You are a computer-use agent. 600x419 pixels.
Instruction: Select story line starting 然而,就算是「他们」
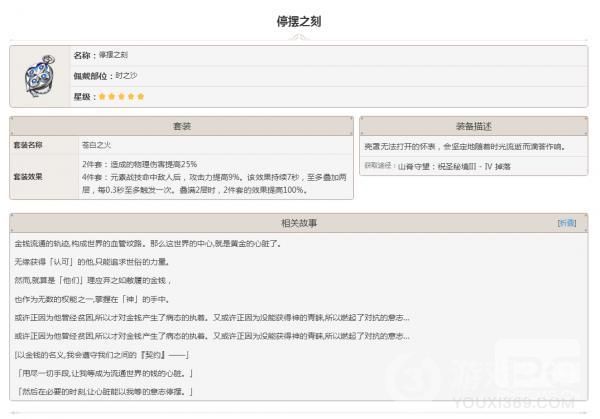(x=93, y=280)
